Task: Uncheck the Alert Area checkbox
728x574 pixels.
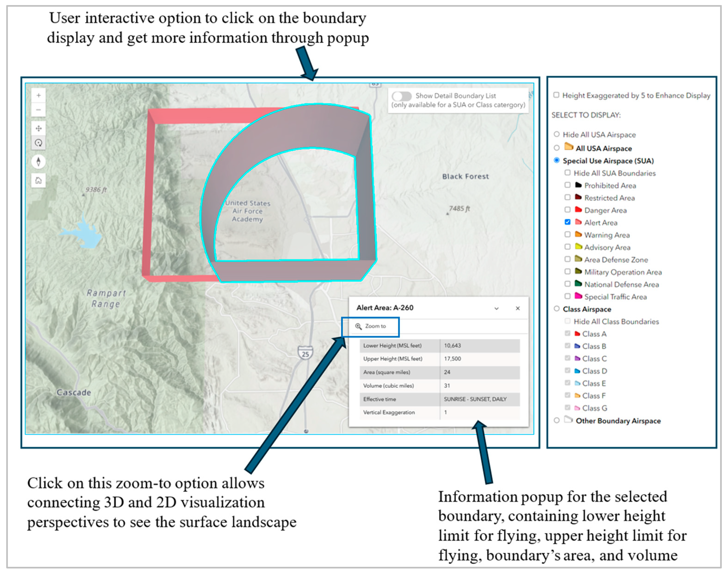Action: [567, 222]
